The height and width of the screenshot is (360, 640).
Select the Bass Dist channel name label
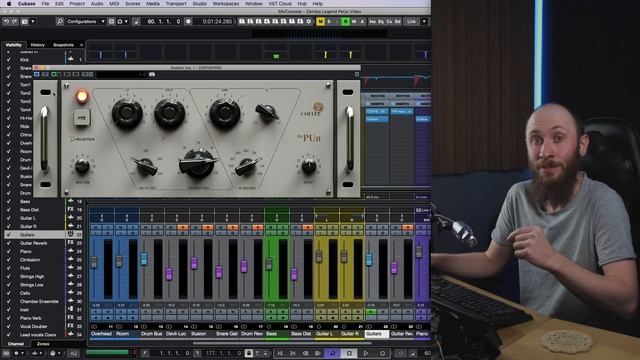coord(301,334)
